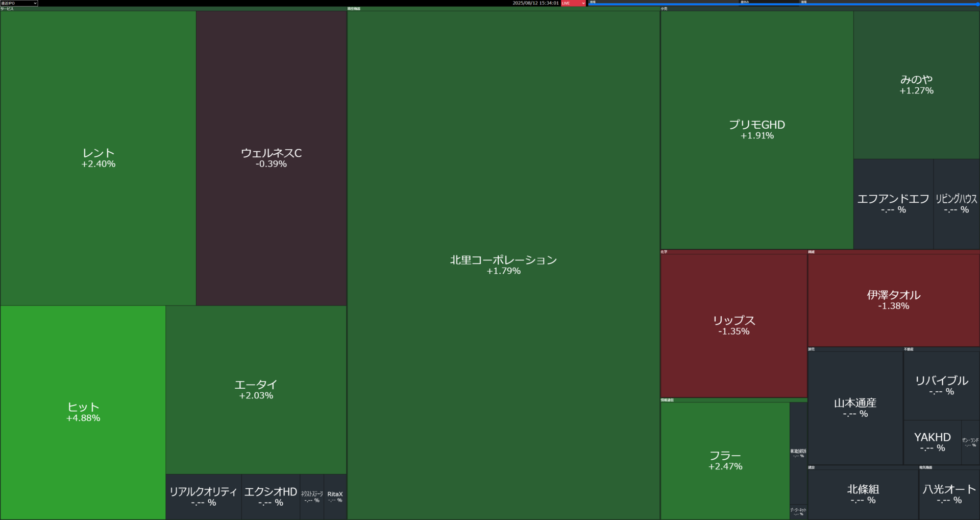Viewport: 980px width, 520px height.
Task: Click the slider handle at timeline end
Action: pos(978,4)
